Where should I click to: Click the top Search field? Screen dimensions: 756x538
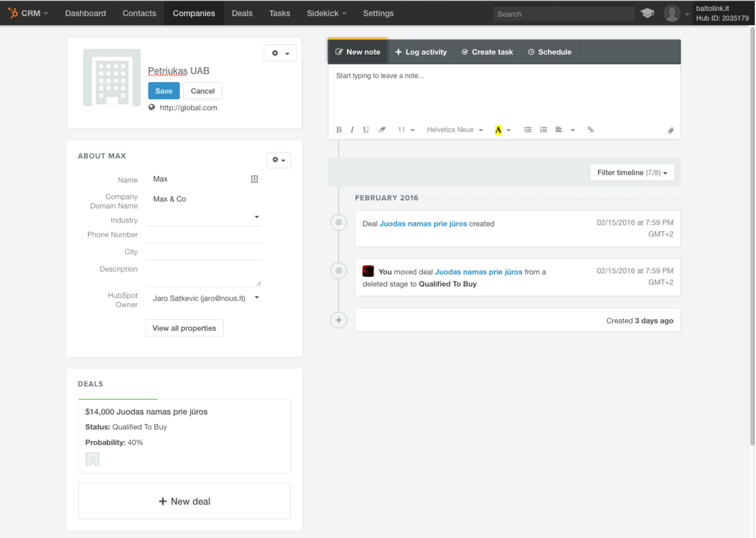click(564, 14)
